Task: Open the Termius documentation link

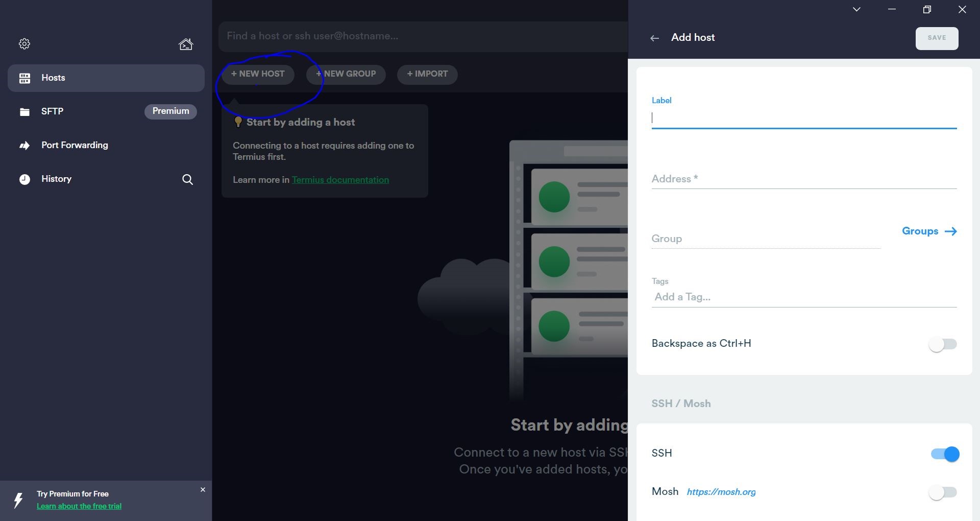Action: [340, 180]
